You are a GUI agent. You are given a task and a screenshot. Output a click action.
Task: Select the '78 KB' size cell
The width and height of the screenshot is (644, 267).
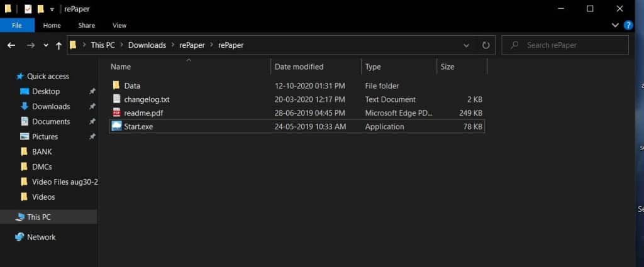pyautogui.click(x=473, y=127)
